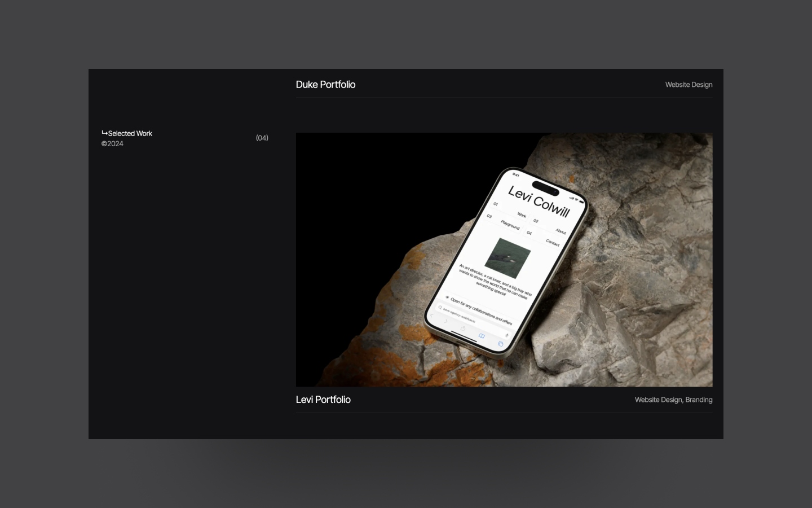Click the battery indicator on the phone screen
Screen dimensions: 812x508
pyautogui.click(x=581, y=202)
